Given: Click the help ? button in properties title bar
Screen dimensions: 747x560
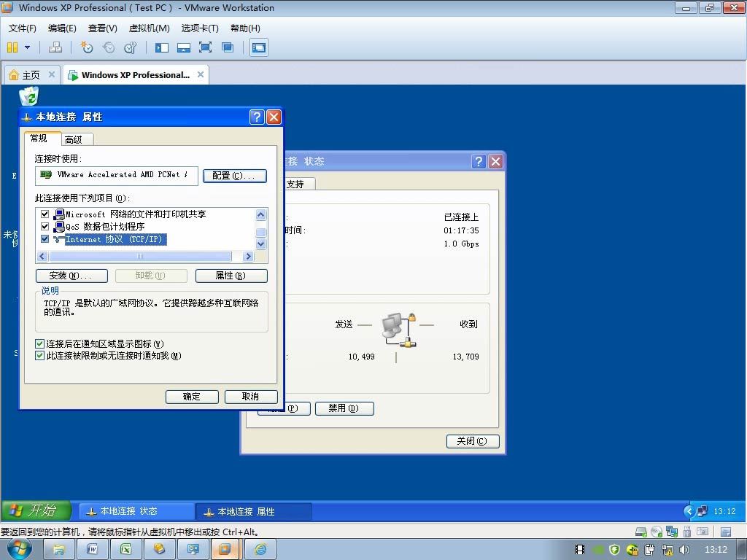Looking at the screenshot, I should [x=257, y=117].
